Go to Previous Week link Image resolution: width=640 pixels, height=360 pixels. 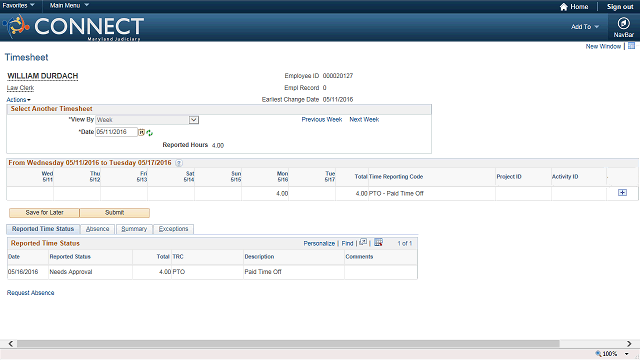(322, 120)
